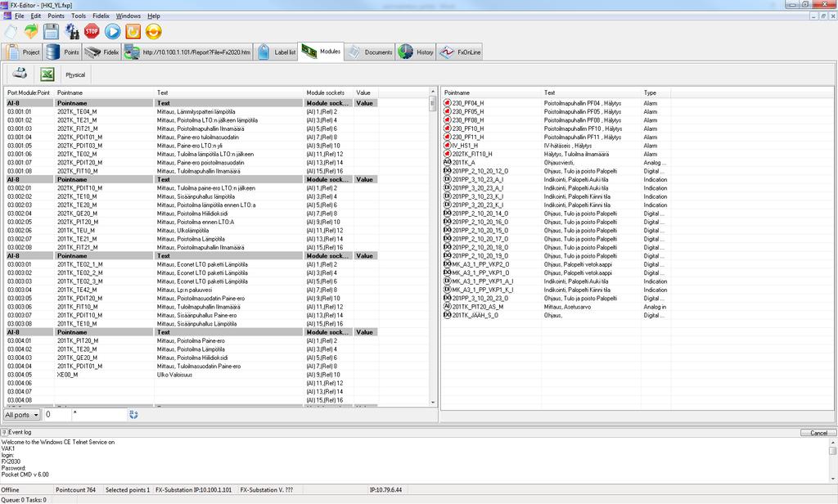Click DO icon beside 201TK_JÄÄH_S_O

(x=448, y=315)
